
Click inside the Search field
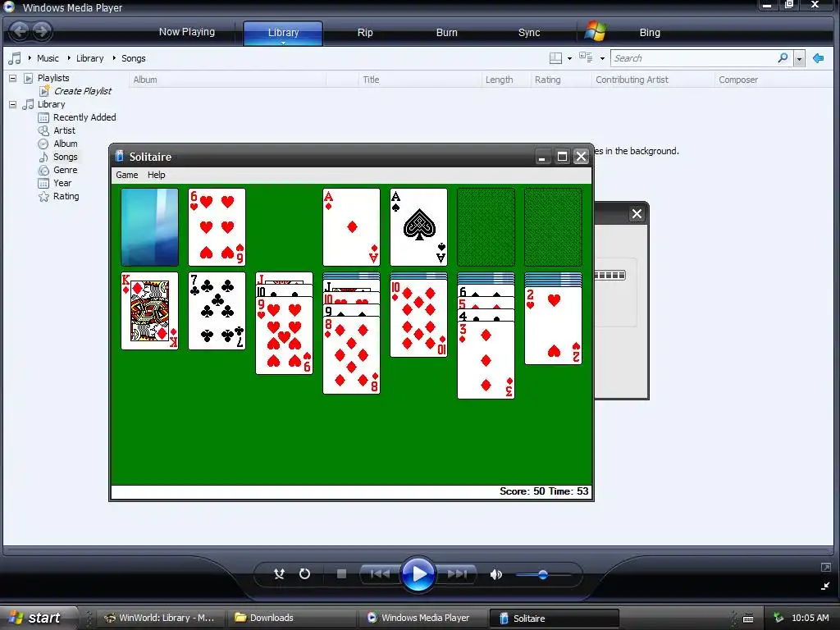point(694,58)
